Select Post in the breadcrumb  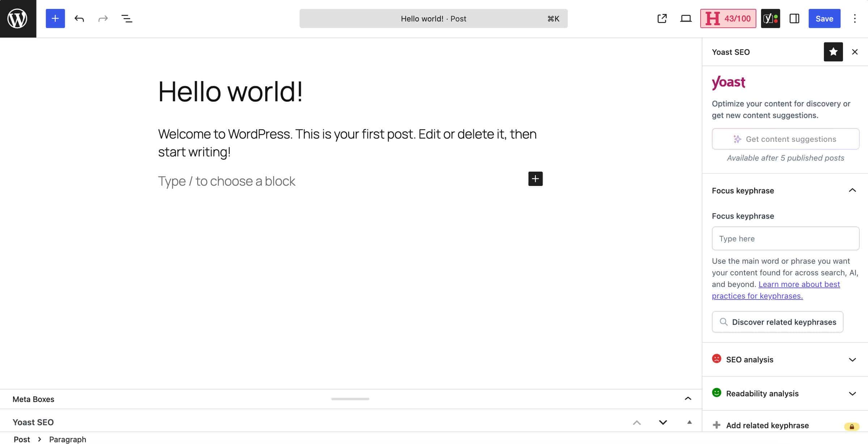tap(22, 439)
